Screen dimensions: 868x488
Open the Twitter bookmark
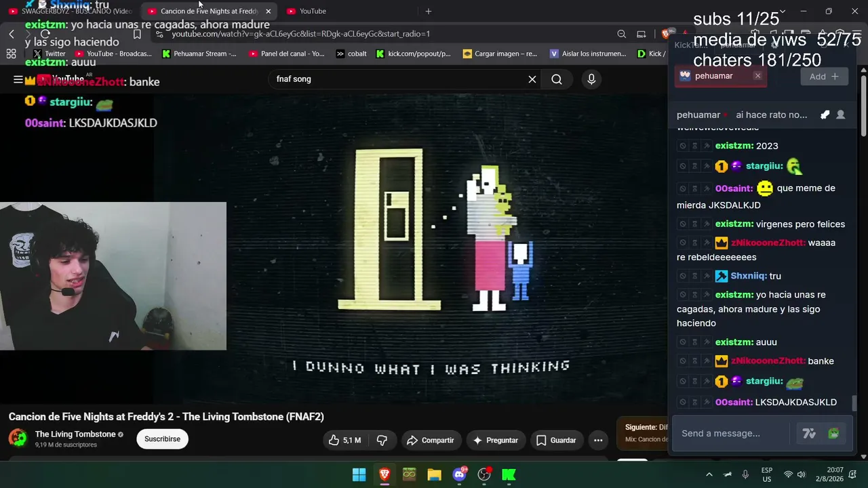click(x=49, y=54)
